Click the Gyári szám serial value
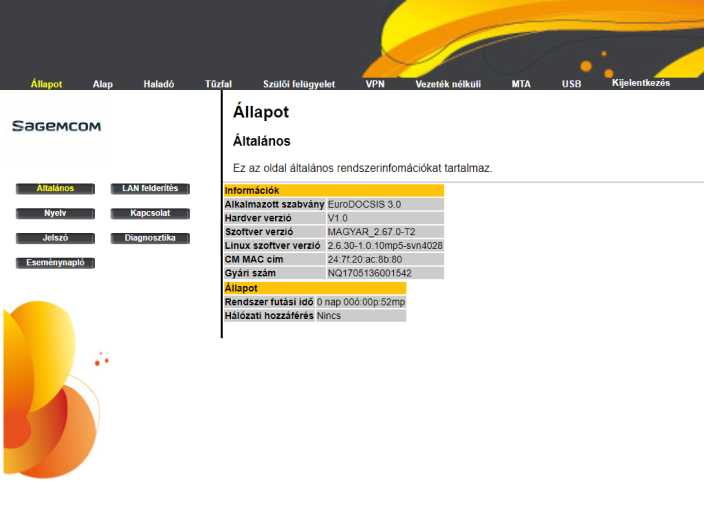The height and width of the screenshot is (514, 704). point(369,273)
